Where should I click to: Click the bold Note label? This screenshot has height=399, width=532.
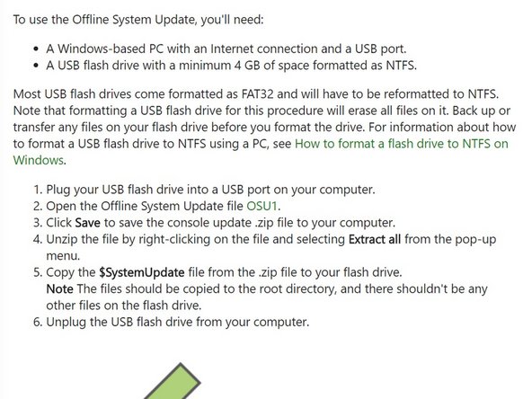59,289
